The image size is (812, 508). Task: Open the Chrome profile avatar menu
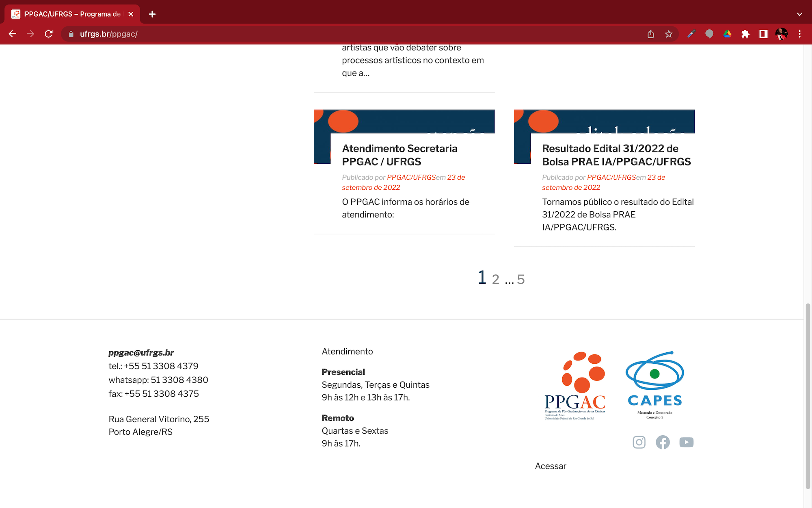pyautogui.click(x=781, y=34)
